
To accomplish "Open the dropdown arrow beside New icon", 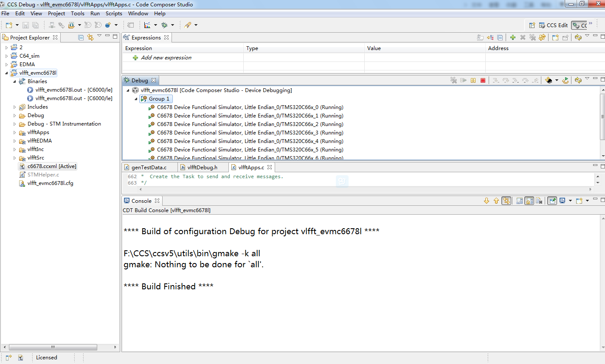I will (x=17, y=25).
